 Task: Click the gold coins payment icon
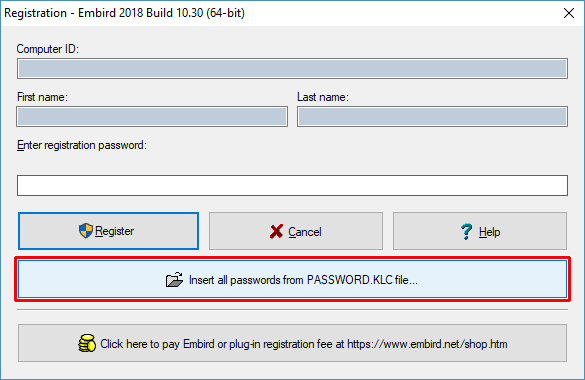pos(87,343)
